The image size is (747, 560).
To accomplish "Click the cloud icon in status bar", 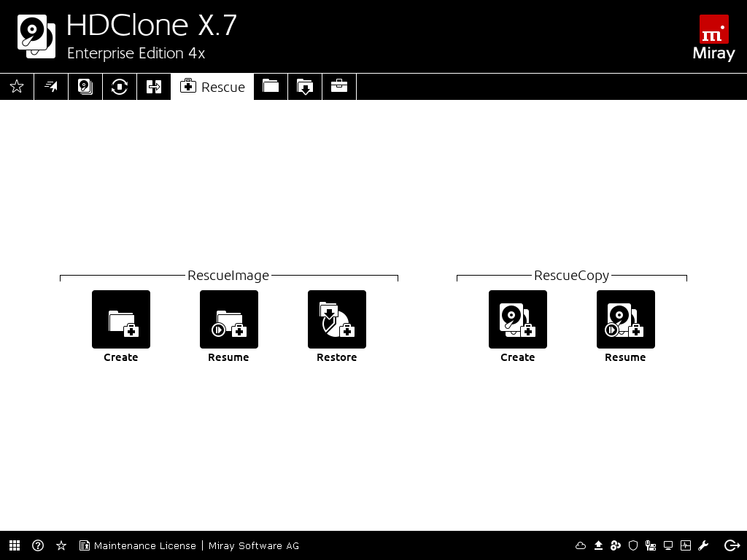I will 581,545.
